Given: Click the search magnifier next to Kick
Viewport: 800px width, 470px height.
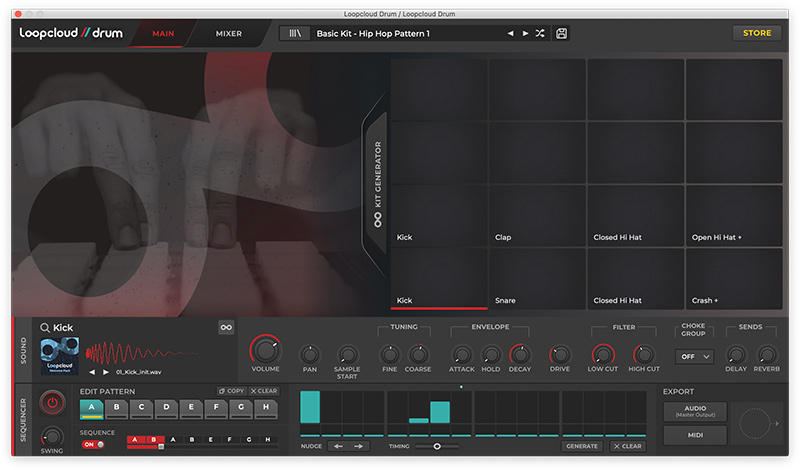Looking at the screenshot, I should click(x=45, y=328).
